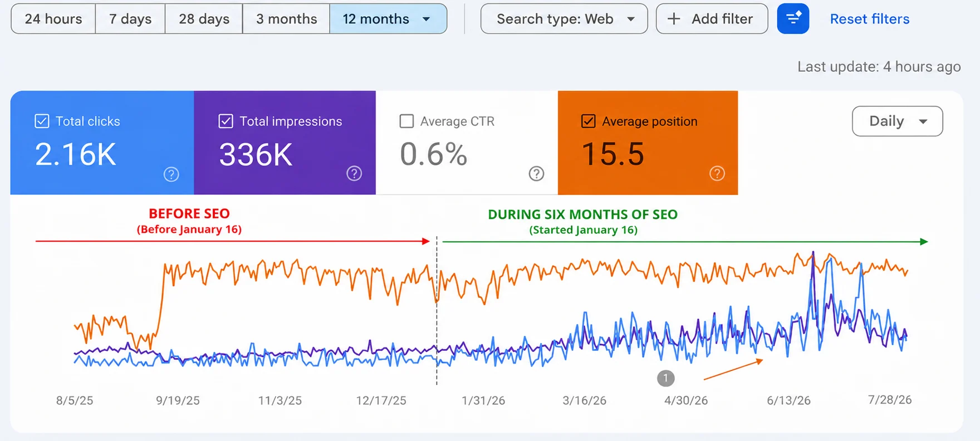The height and width of the screenshot is (441, 980).
Task: Click the 15.5 average position value
Action: pos(612,154)
